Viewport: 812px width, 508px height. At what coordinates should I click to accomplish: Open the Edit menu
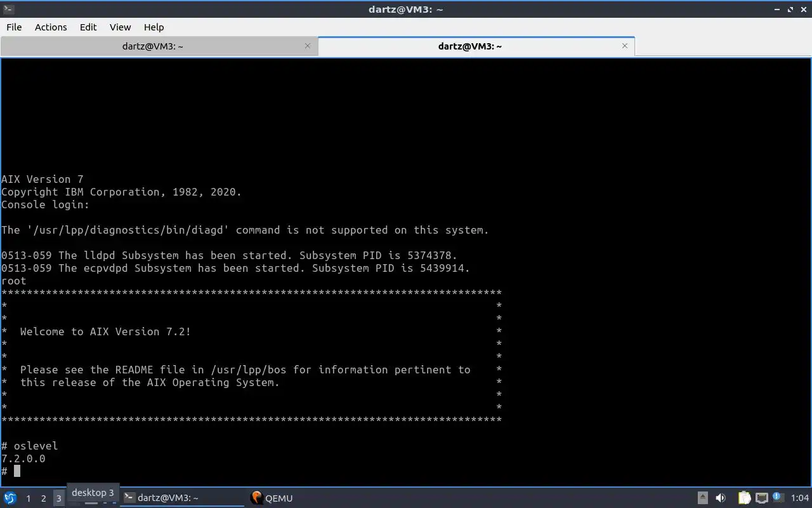click(88, 27)
